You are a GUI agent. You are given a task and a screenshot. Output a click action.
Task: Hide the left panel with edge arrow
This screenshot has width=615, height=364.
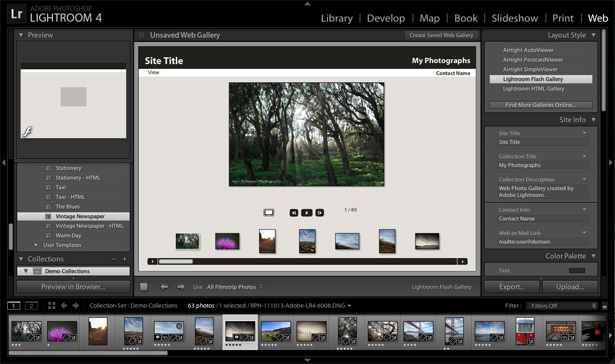coord(4,162)
